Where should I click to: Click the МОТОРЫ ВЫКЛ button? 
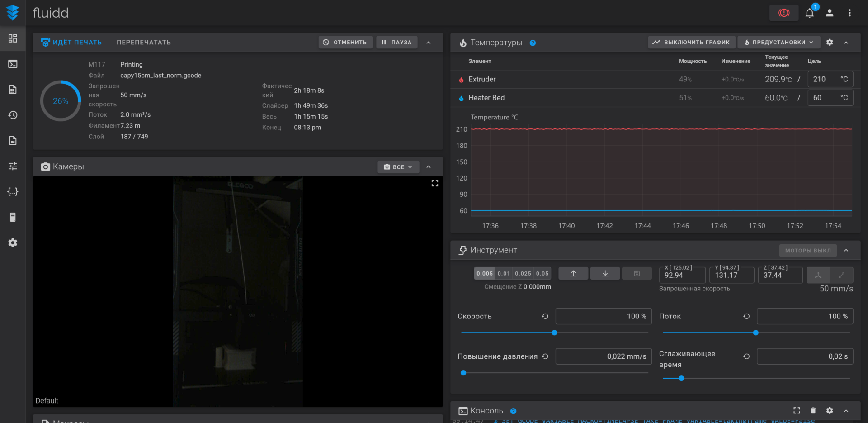click(808, 250)
